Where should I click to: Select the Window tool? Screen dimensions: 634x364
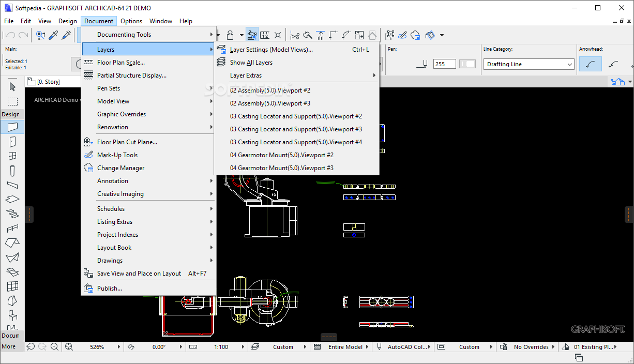[12, 156]
